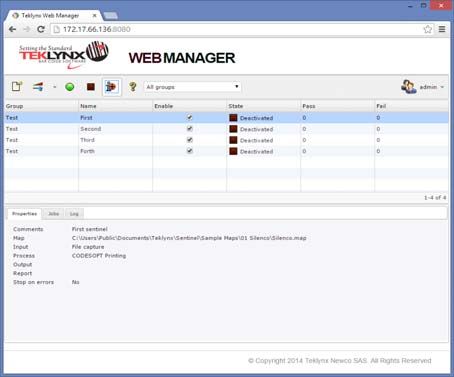Image resolution: width=454 pixels, height=377 pixels.
Task: Bookmark page with the star icon
Action: (428, 29)
